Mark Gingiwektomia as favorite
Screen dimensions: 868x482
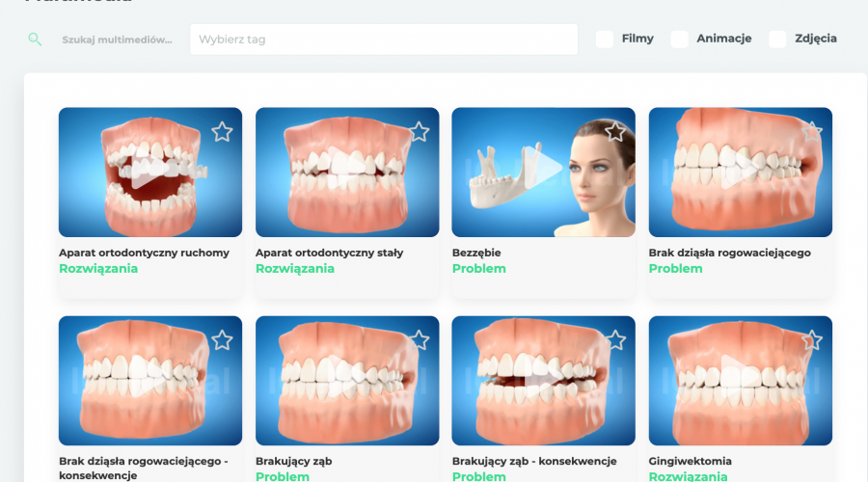pos(812,340)
